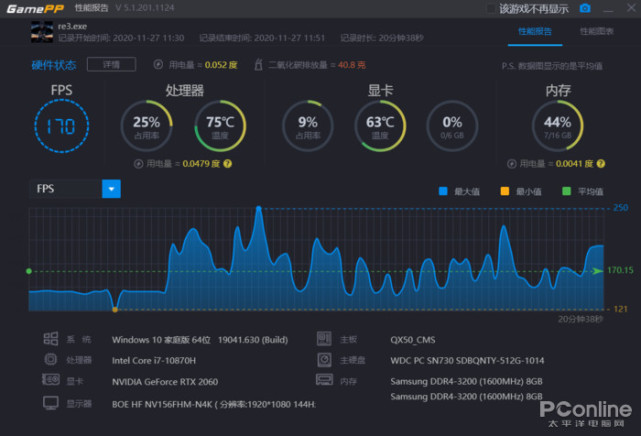Click the BOE HF NV156FHM-N4K display text

pyautogui.click(x=213, y=404)
